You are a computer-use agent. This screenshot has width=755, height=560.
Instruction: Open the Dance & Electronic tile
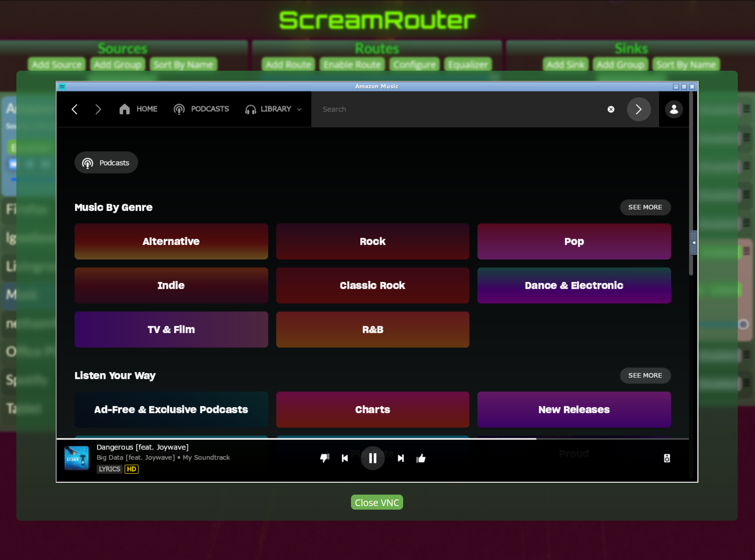(x=574, y=286)
